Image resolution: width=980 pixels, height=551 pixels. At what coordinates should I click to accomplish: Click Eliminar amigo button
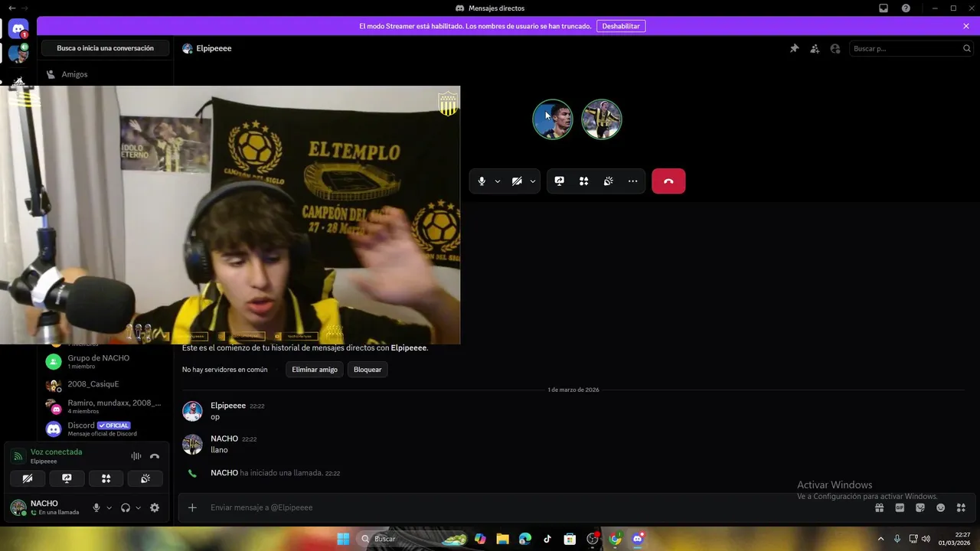pos(315,370)
